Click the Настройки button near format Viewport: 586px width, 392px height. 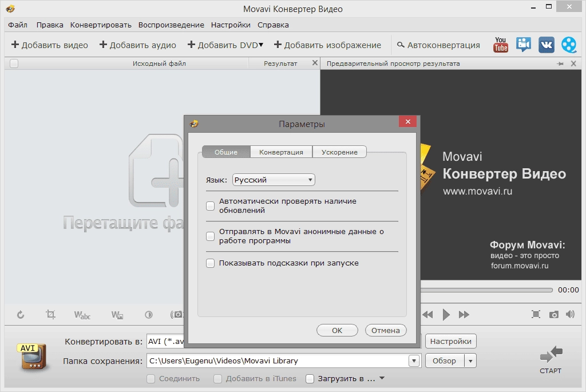click(x=451, y=341)
